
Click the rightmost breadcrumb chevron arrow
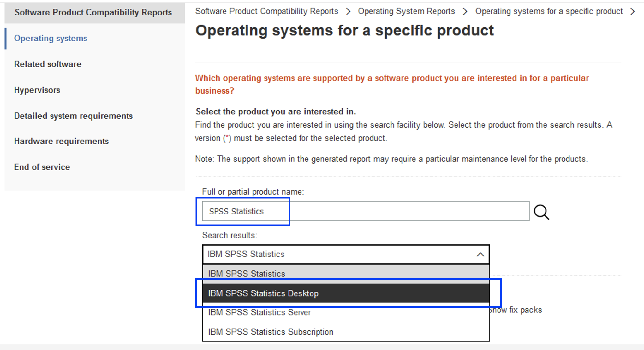(x=633, y=11)
